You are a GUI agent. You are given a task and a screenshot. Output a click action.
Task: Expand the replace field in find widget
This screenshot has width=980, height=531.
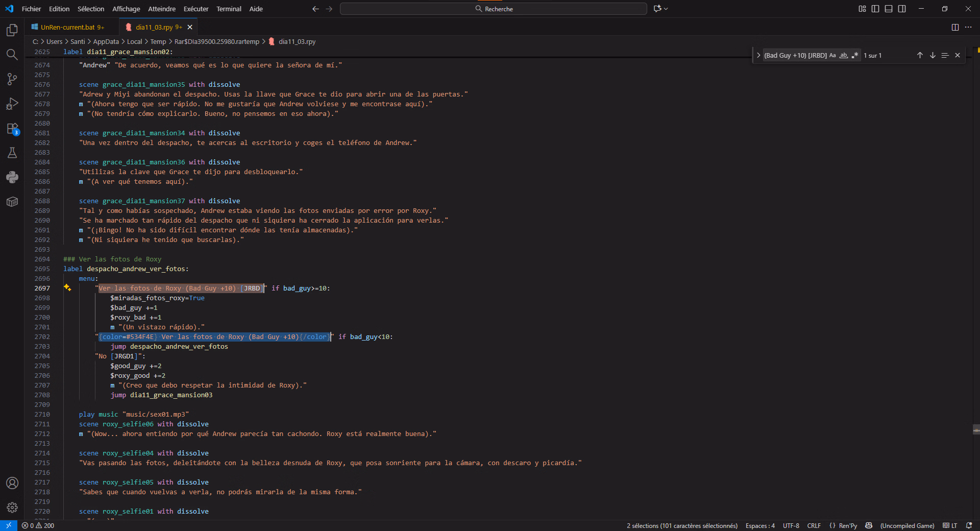[x=758, y=56]
